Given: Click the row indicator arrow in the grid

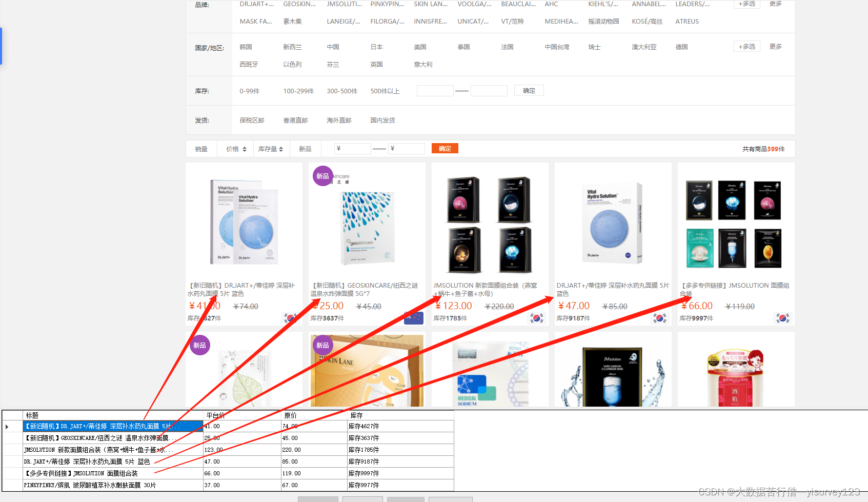Looking at the screenshot, I should pyautogui.click(x=7, y=427).
